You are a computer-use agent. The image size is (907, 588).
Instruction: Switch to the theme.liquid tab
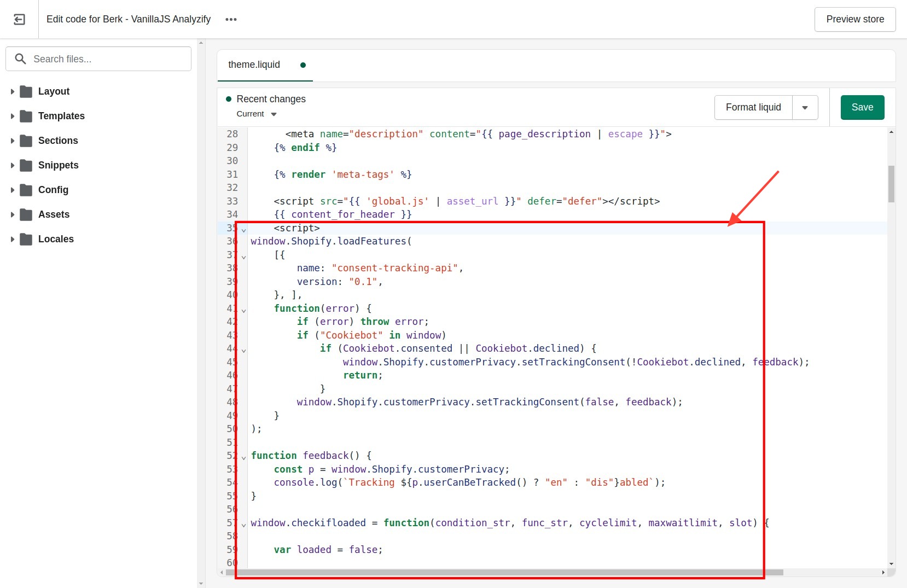(x=254, y=65)
